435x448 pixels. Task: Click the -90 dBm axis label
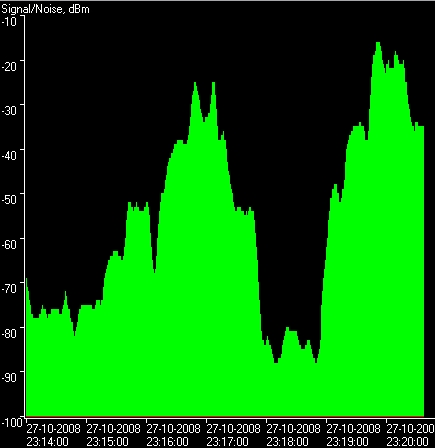click(9, 377)
